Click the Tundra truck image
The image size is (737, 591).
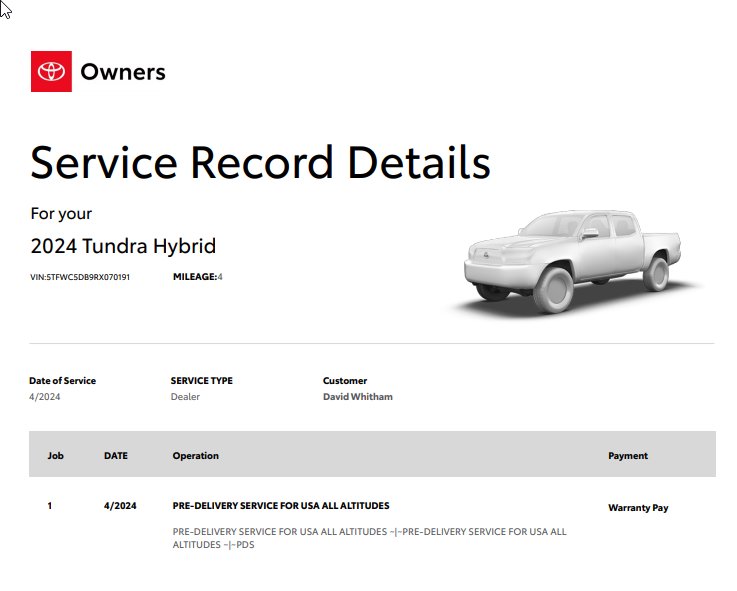coord(574,263)
